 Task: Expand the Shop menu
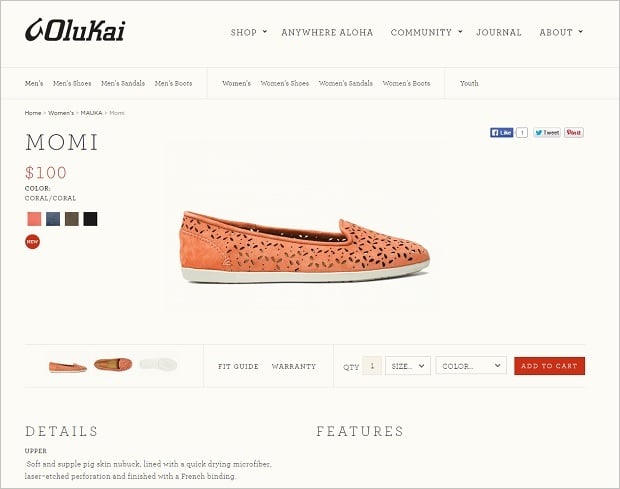tap(248, 32)
